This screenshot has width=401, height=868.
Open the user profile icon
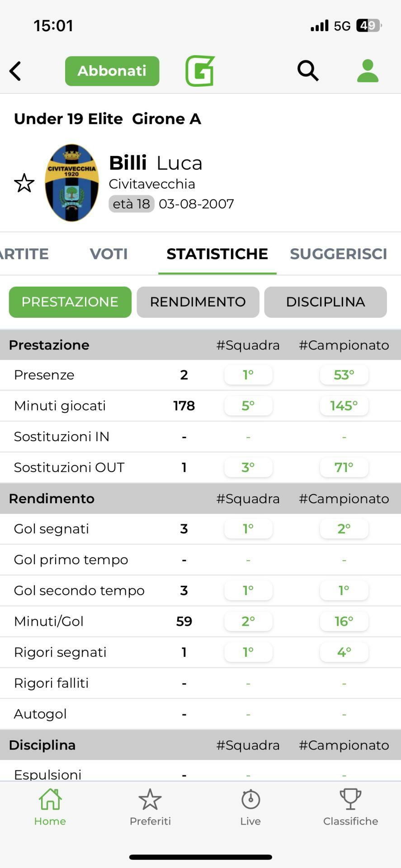[x=368, y=71]
